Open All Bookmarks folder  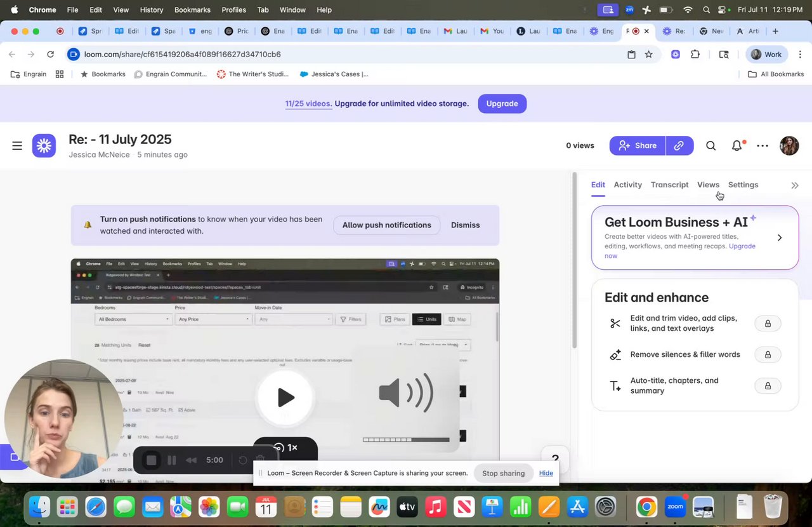(776, 74)
